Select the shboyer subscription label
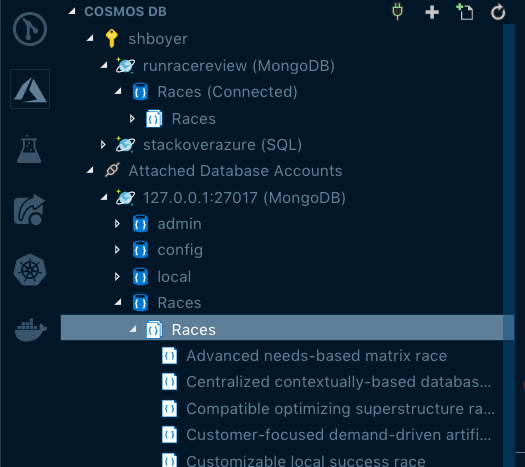The width and height of the screenshot is (525, 467). pos(158,39)
